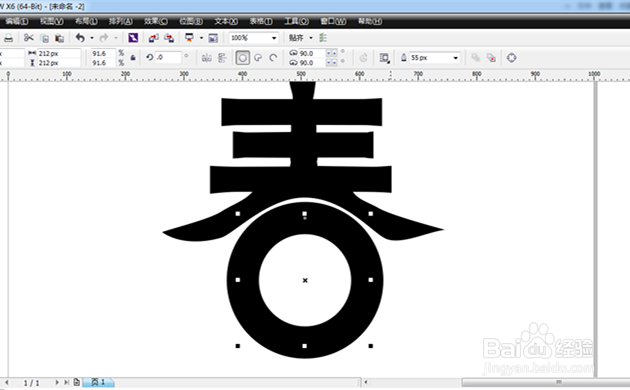Click the Print icon in the toolbar

coord(8,38)
